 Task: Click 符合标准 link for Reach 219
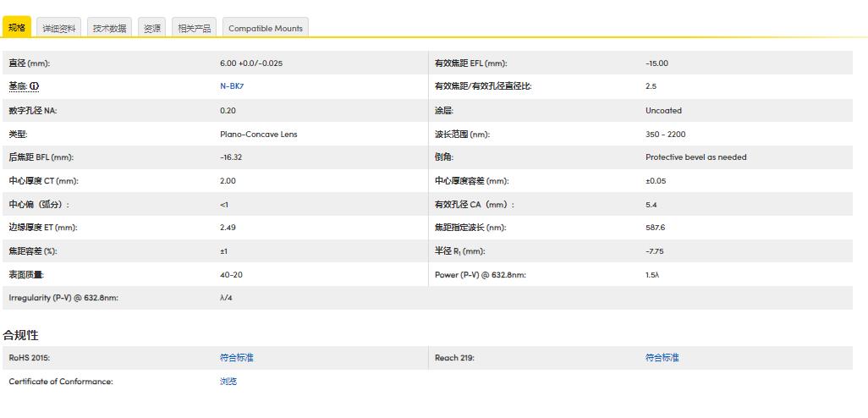(x=662, y=358)
